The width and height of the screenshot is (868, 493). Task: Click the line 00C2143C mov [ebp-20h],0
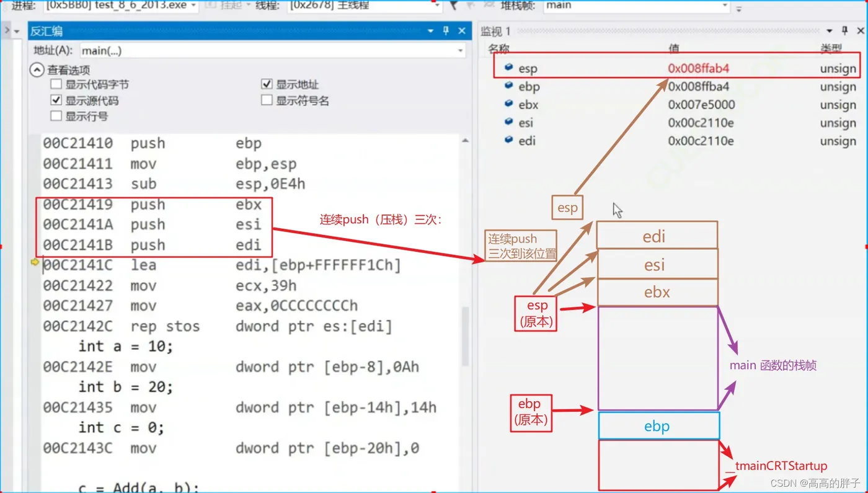click(x=231, y=448)
